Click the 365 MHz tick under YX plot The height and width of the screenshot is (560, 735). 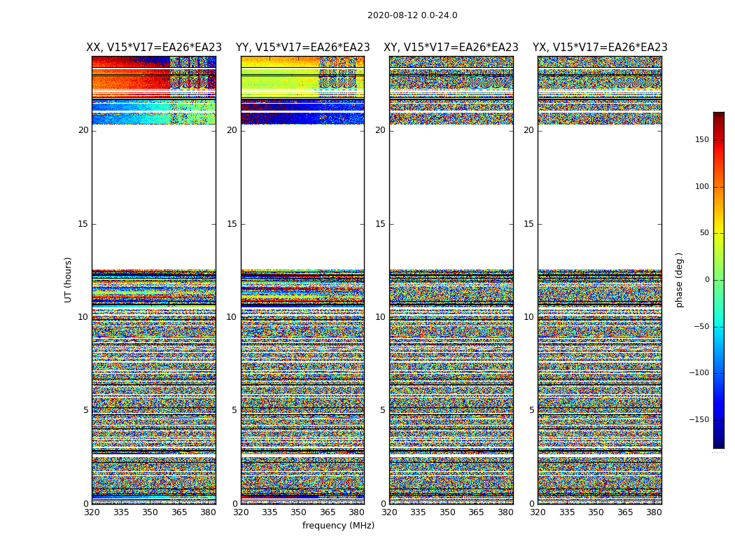(625, 512)
